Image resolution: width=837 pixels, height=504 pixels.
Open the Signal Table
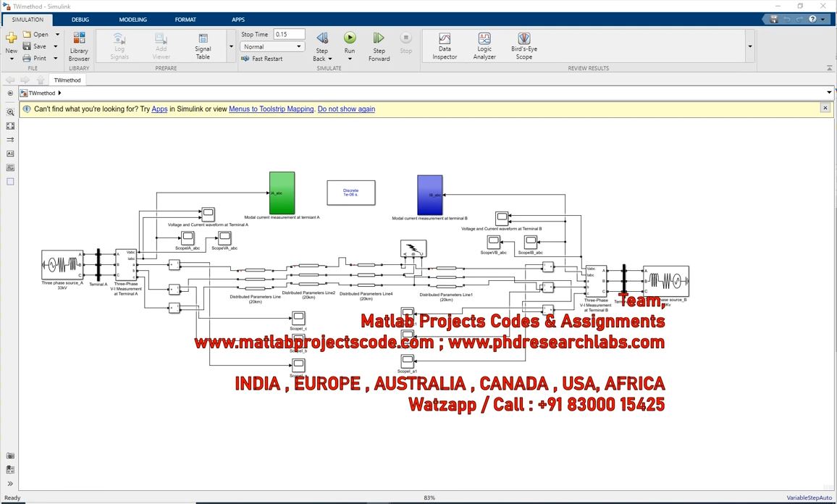tap(203, 46)
